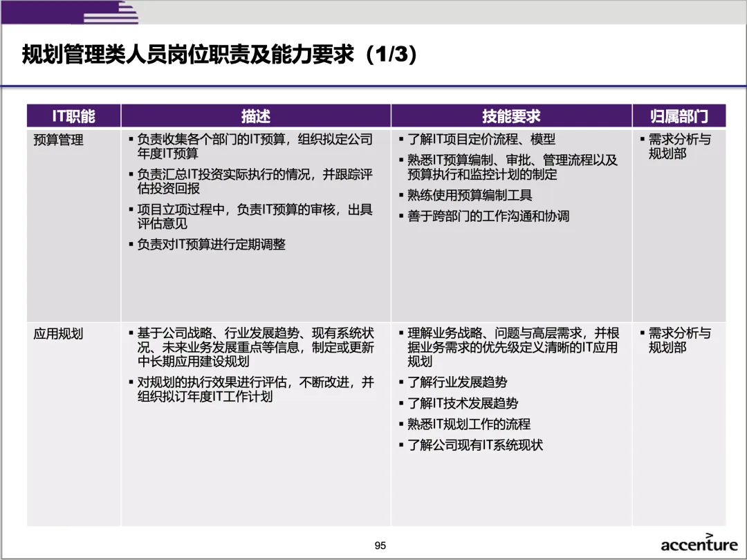Viewport: 747px width, 560px height.
Task: Click the slide title 规划管理类人员岗位职责及能力要求
Action: [x=220, y=54]
